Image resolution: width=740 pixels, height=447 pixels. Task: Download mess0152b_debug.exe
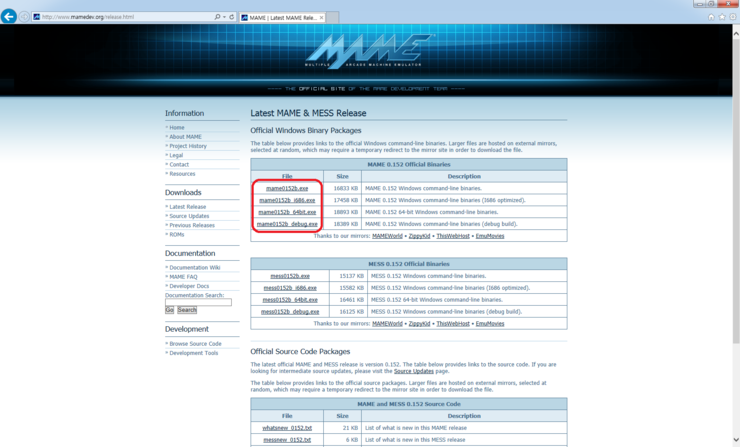point(290,312)
